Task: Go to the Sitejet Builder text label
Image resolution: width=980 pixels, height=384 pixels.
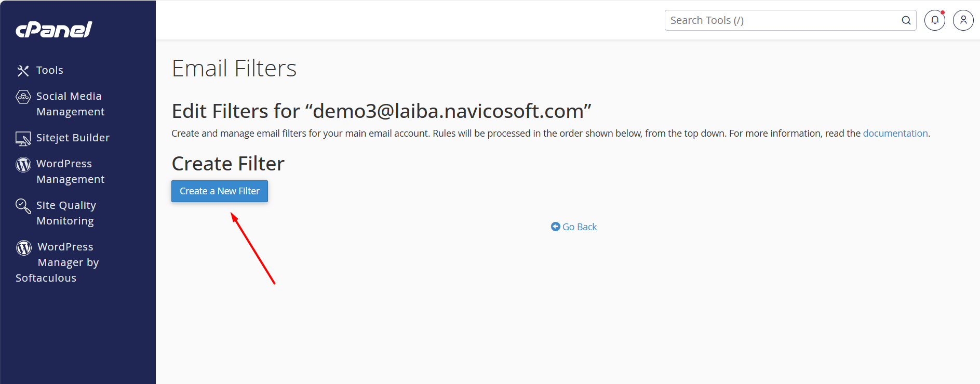Action: click(73, 138)
